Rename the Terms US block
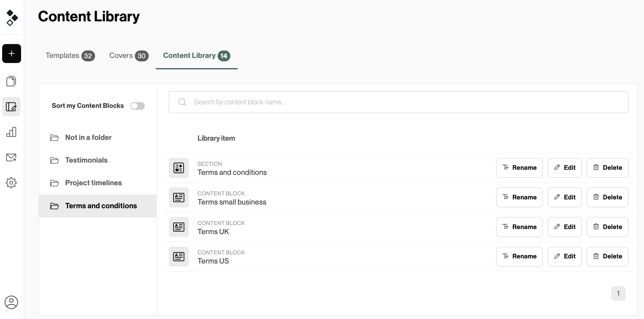The width and height of the screenshot is (644, 319). (519, 257)
